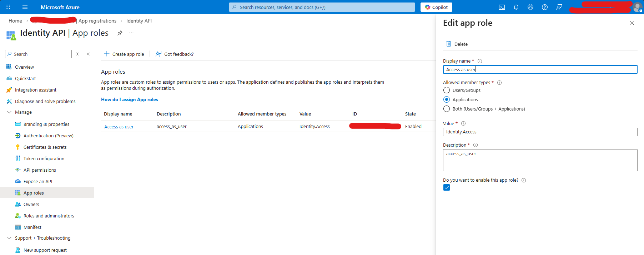
Task: Open Integration assistant
Action: point(36,90)
